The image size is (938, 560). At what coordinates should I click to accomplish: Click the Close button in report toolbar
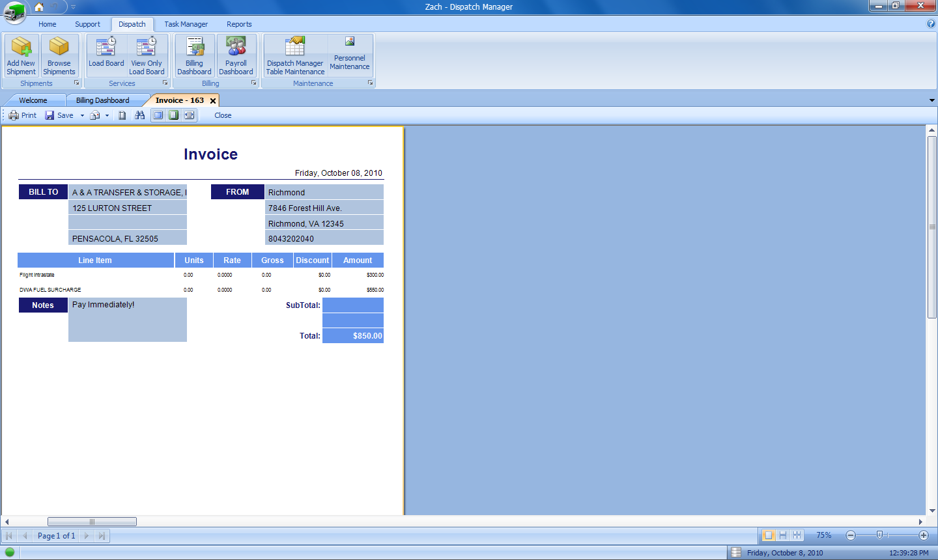coord(223,115)
